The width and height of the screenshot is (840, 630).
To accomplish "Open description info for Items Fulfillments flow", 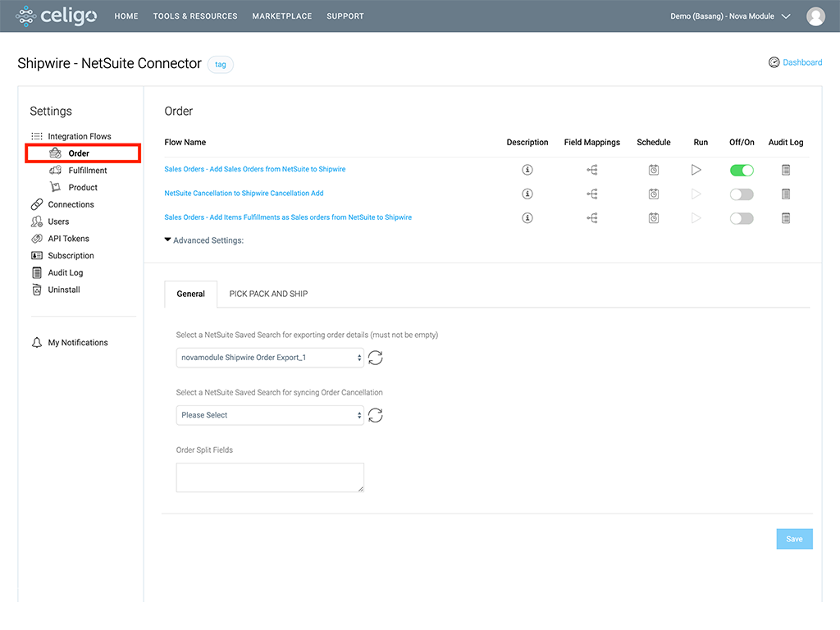I will tap(527, 218).
